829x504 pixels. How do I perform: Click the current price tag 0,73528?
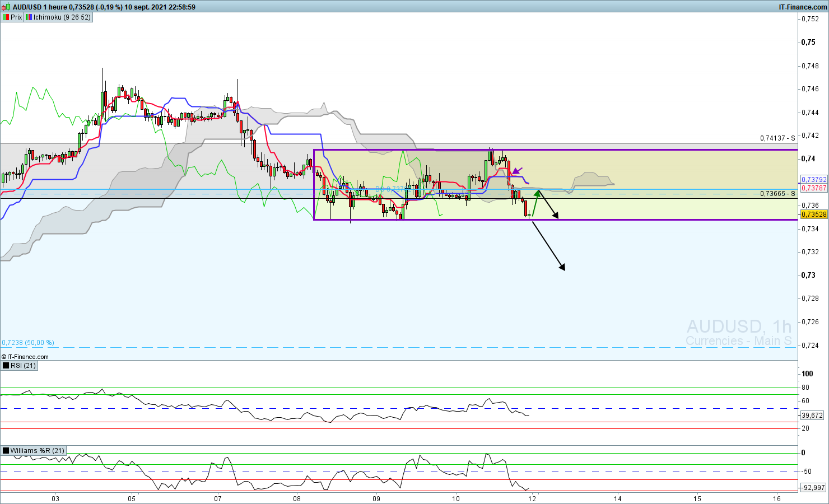[x=814, y=214]
